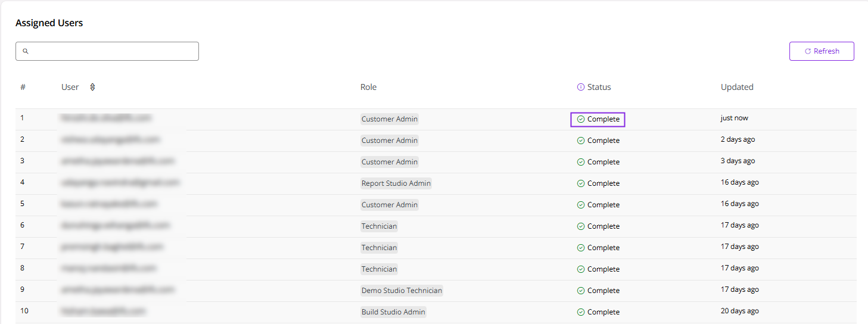The width and height of the screenshot is (868, 324).
Task: Click the green check icon in row 10
Action: pos(581,312)
